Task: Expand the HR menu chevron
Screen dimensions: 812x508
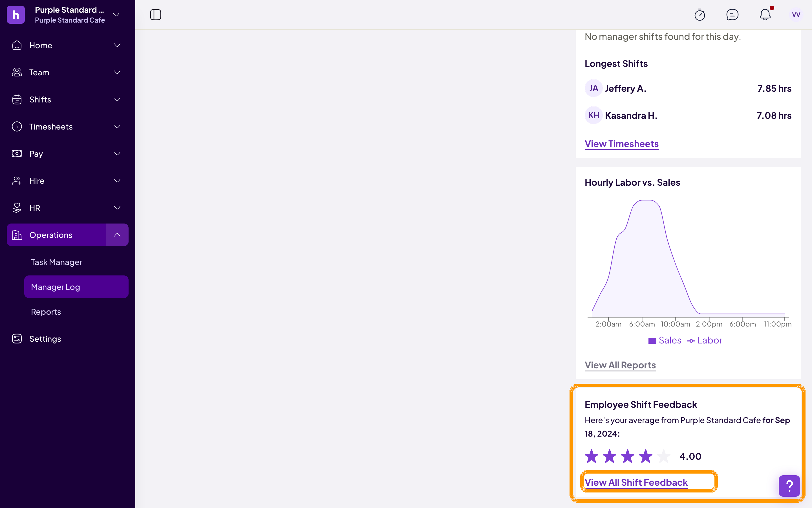Action: [x=117, y=208]
